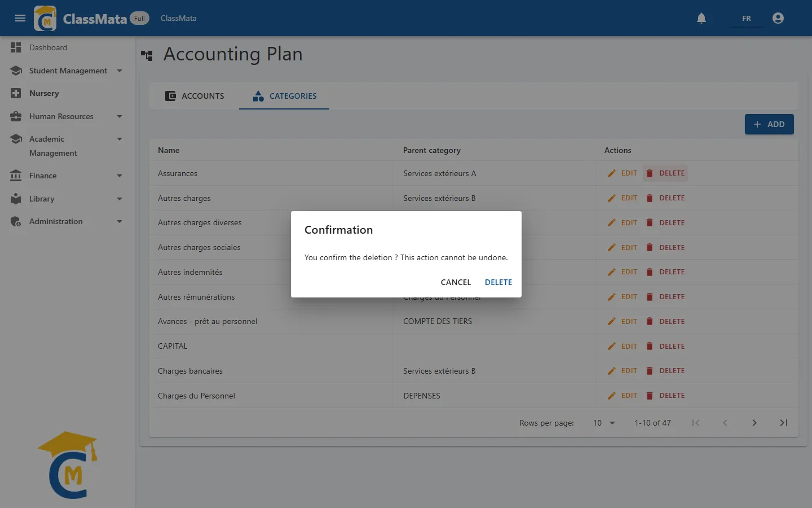
Task: Expand Administration menu arrow
Action: click(x=120, y=221)
